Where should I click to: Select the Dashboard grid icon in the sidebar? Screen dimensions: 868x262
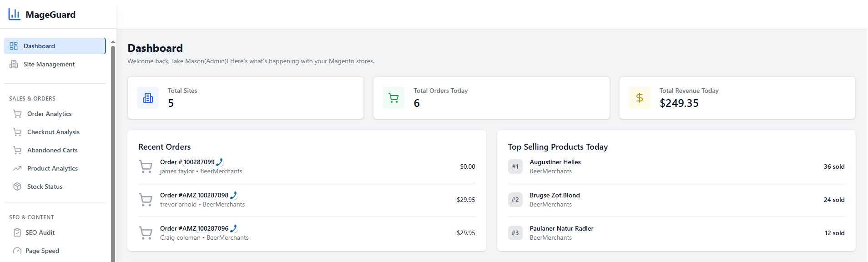(x=14, y=45)
